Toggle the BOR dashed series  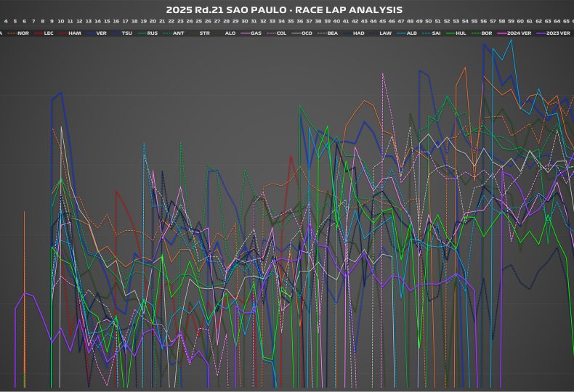coord(486,33)
